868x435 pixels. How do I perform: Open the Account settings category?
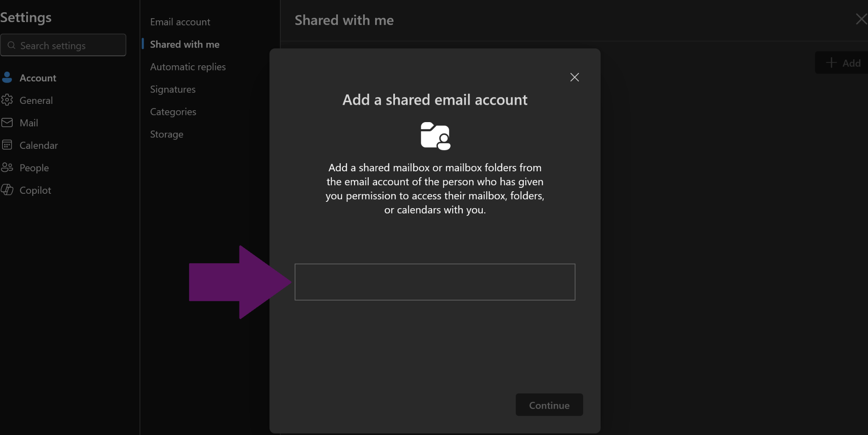coord(38,78)
